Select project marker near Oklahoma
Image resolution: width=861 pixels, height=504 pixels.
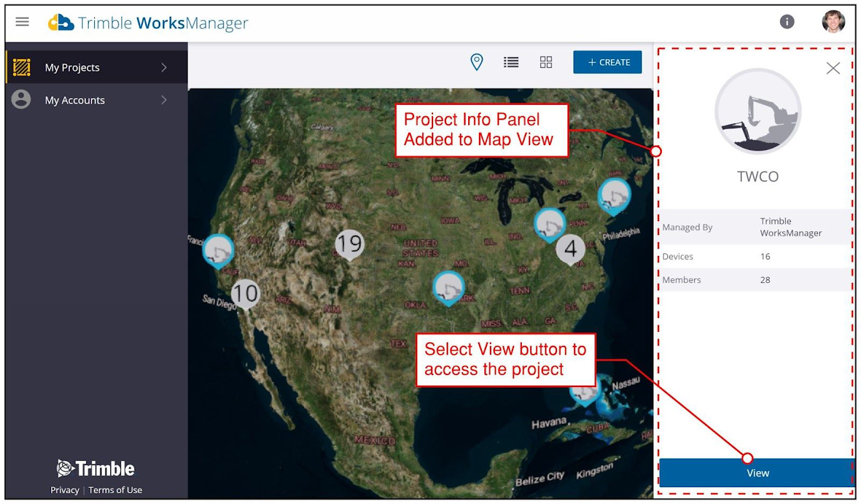449,288
